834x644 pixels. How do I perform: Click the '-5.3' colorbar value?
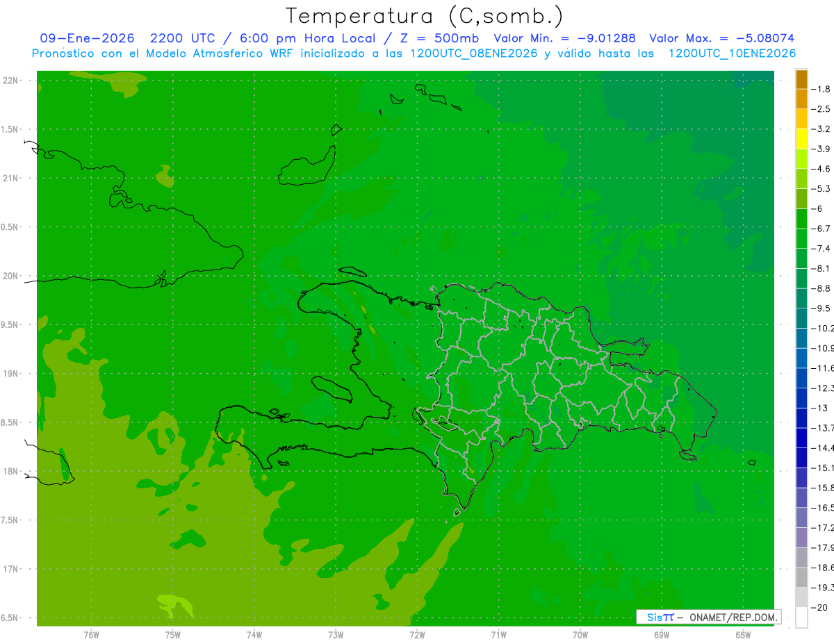[x=821, y=188]
